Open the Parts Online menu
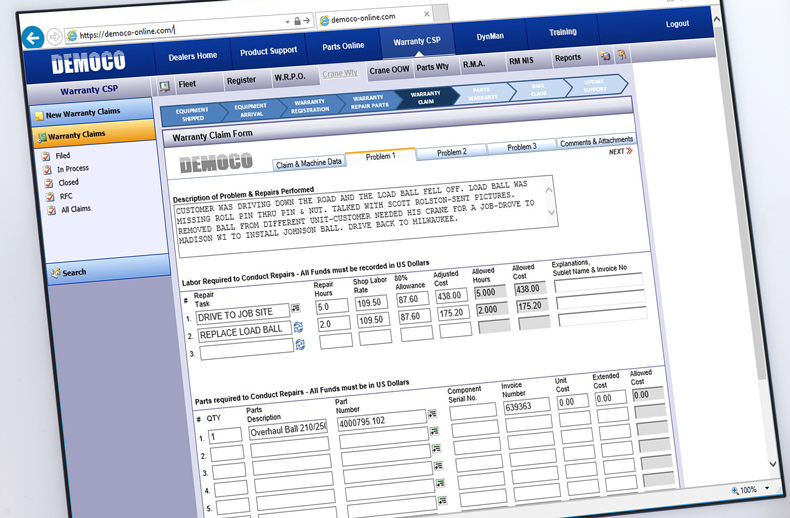This screenshot has width=790, height=518. pos(343,46)
